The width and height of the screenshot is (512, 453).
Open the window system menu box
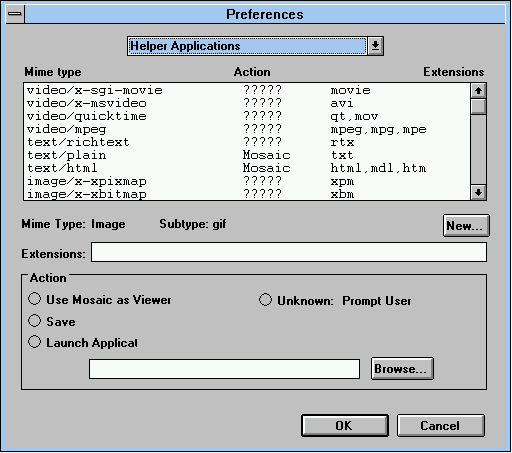pyautogui.click(x=15, y=14)
